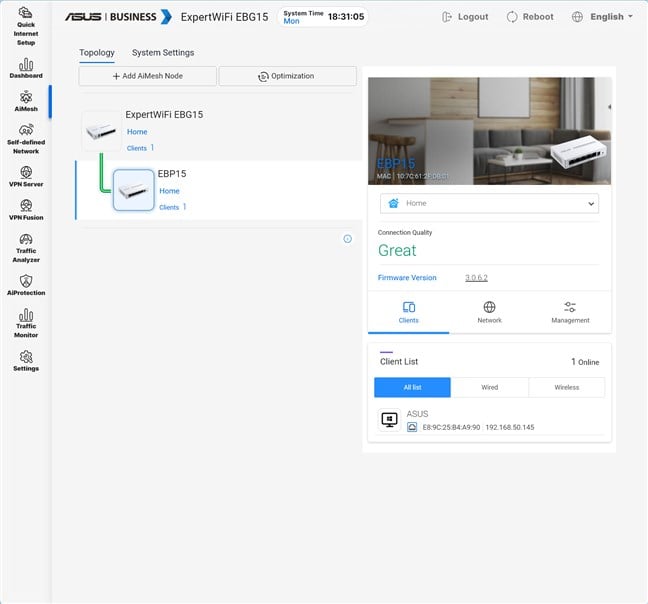Switch to the Network panel tab
This screenshot has width=648, height=604.
(489, 312)
